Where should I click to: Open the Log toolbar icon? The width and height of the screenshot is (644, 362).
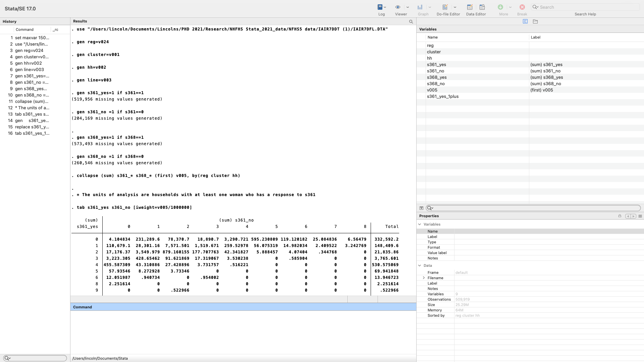(x=380, y=7)
